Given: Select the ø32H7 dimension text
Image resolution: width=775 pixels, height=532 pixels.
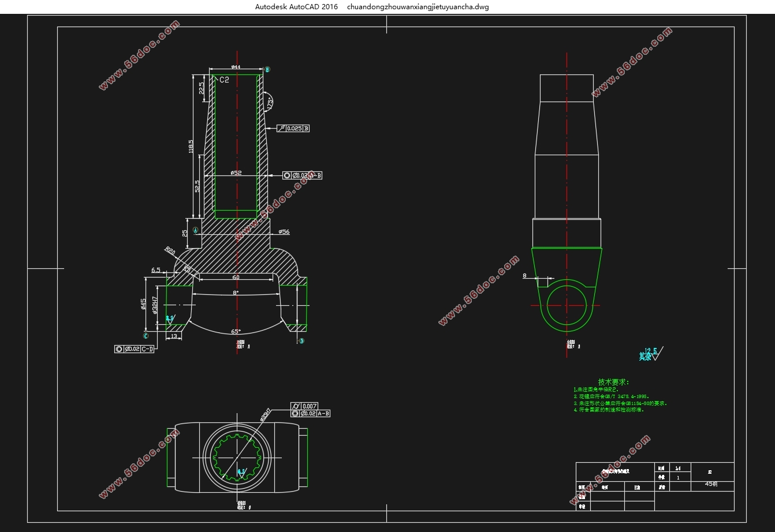Looking at the screenshot, I should point(155,305).
